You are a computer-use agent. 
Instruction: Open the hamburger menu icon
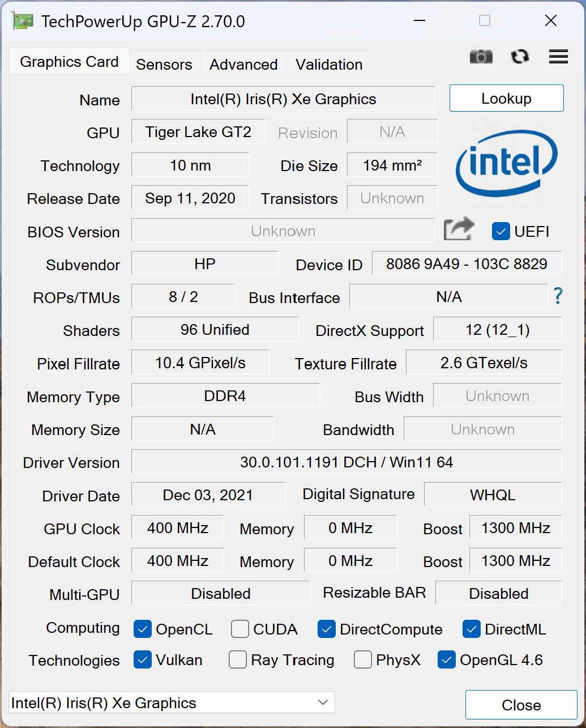click(558, 57)
